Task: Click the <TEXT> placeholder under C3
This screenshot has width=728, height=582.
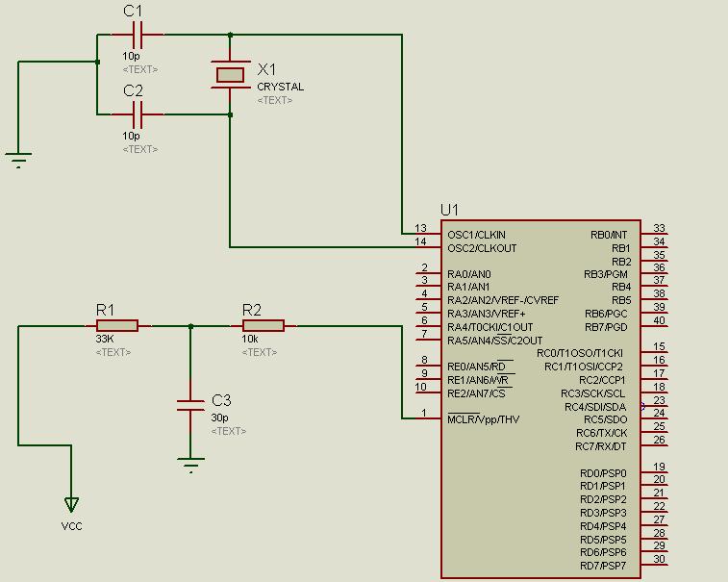Action: 229,432
